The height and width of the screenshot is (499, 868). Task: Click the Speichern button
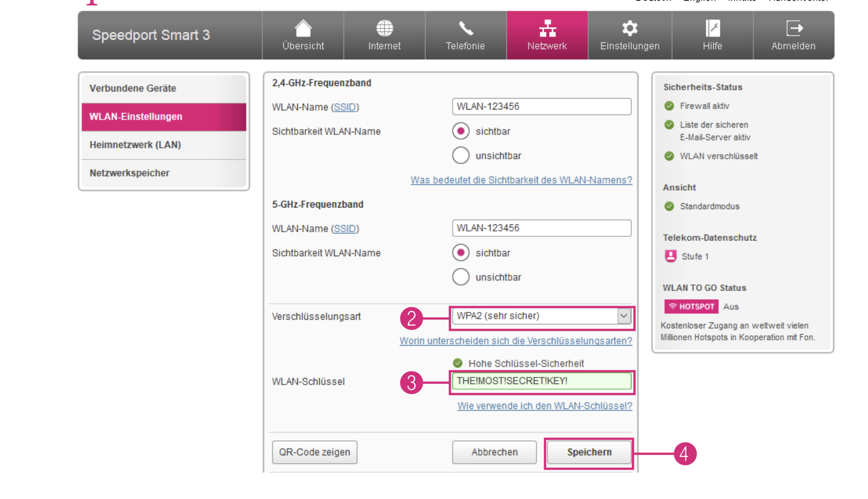coord(589,453)
